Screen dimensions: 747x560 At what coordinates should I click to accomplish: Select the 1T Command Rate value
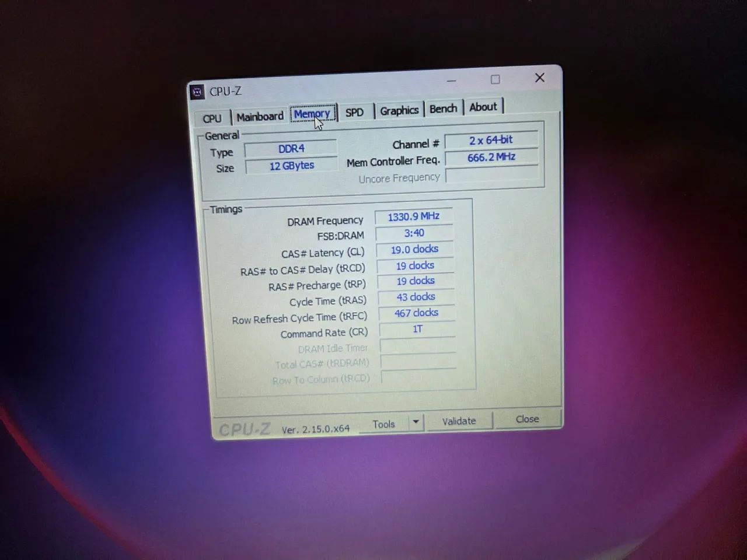pos(417,329)
